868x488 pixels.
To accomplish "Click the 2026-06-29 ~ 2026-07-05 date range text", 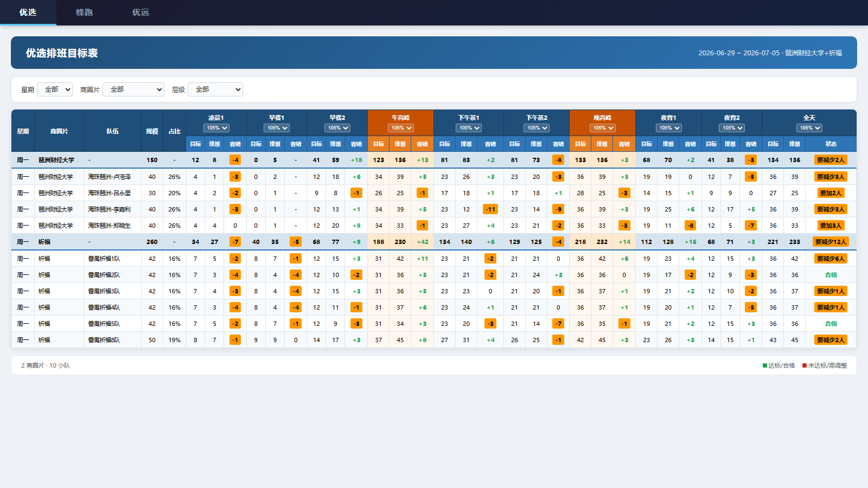I will [x=738, y=53].
